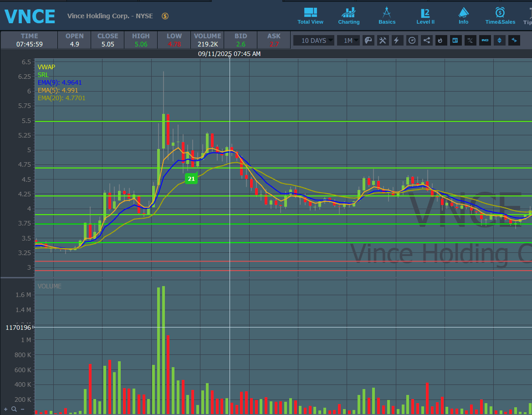The image size is (532, 415).
Task: Expand the 1M interval dropdown
Action: (x=348, y=41)
